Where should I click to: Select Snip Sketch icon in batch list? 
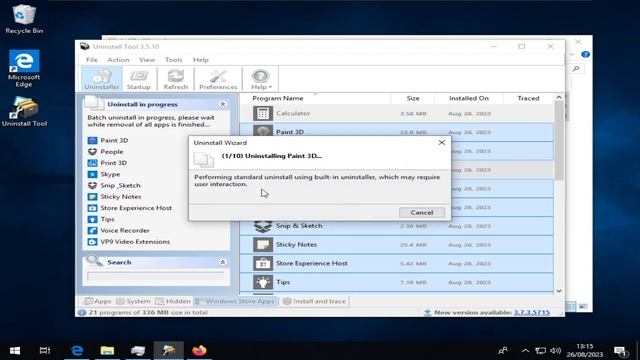coord(93,185)
